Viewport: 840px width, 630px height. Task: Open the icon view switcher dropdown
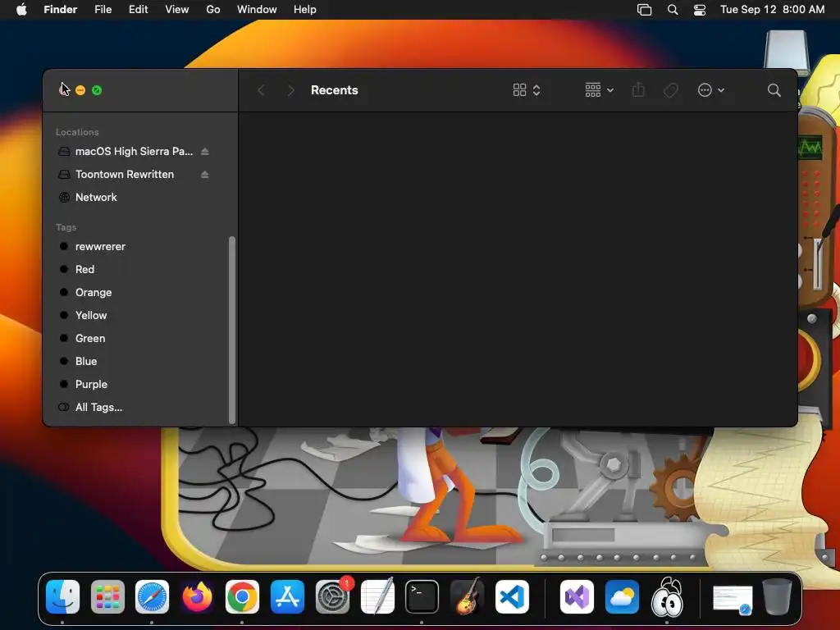click(527, 90)
